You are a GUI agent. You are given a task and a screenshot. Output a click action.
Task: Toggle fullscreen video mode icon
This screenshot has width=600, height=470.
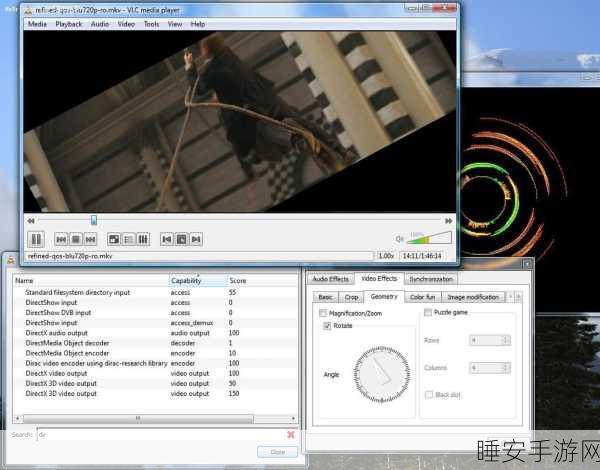point(114,240)
